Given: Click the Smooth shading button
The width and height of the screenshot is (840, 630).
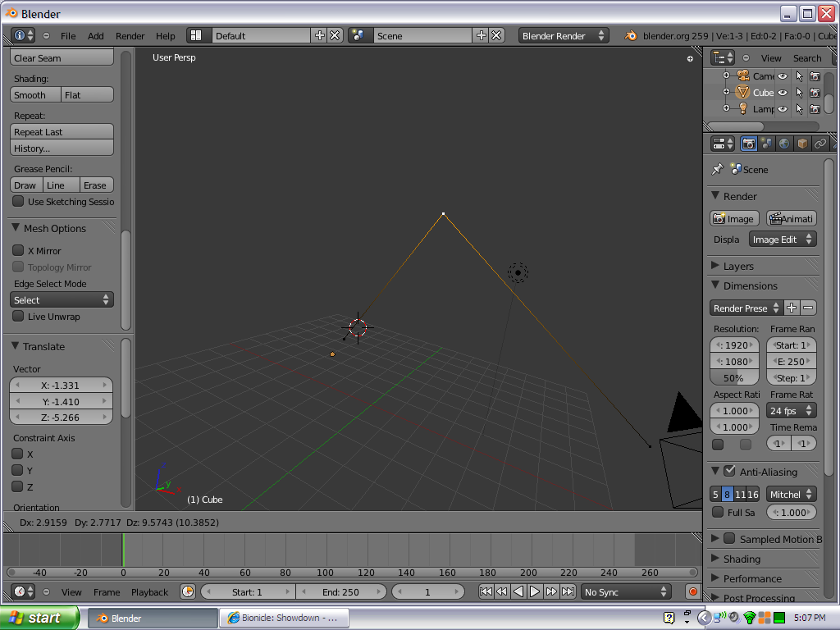Looking at the screenshot, I should point(34,95).
